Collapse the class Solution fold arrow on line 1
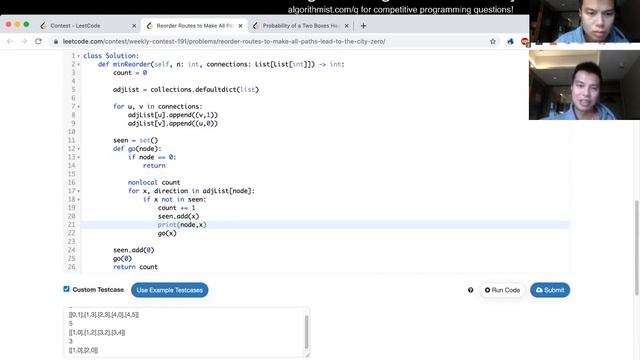This screenshot has height=360, width=640. [x=78, y=56]
